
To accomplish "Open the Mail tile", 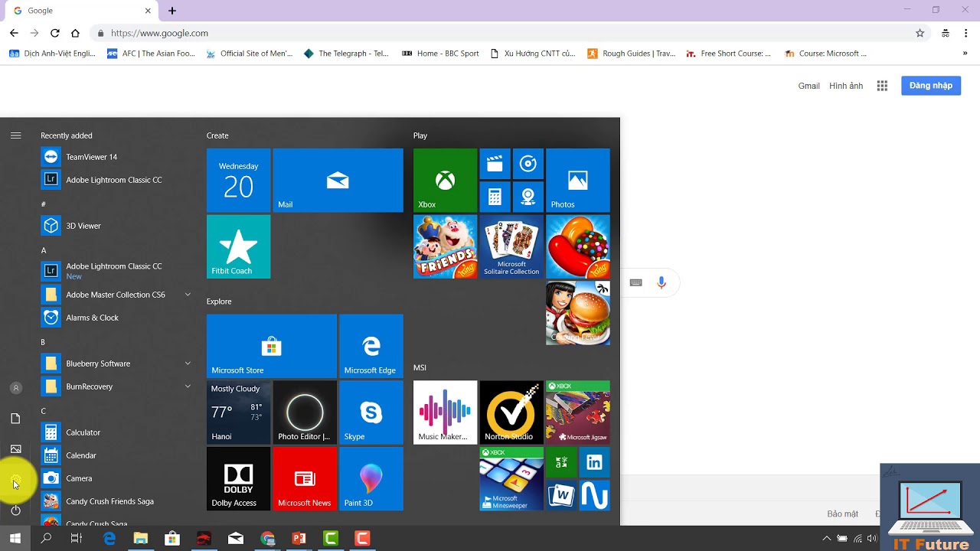I will point(338,180).
